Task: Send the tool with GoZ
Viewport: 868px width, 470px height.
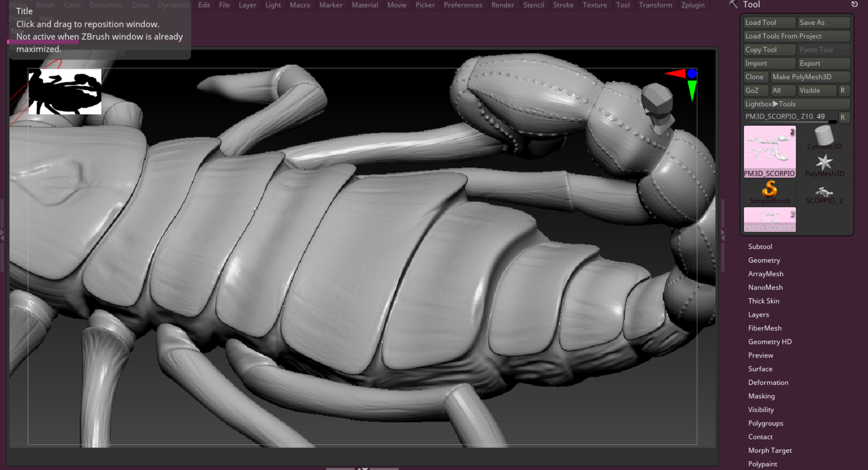Action: point(756,91)
